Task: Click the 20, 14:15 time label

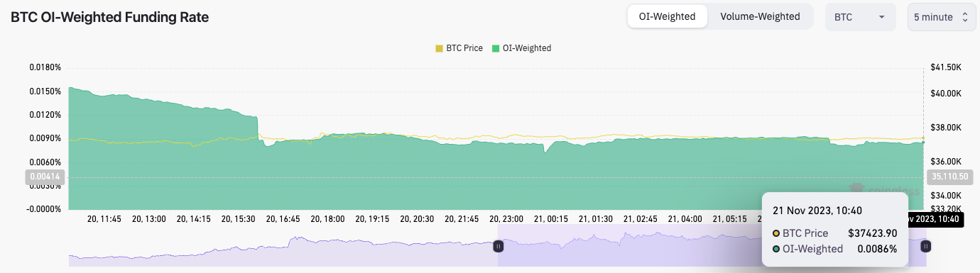Action: click(195, 220)
